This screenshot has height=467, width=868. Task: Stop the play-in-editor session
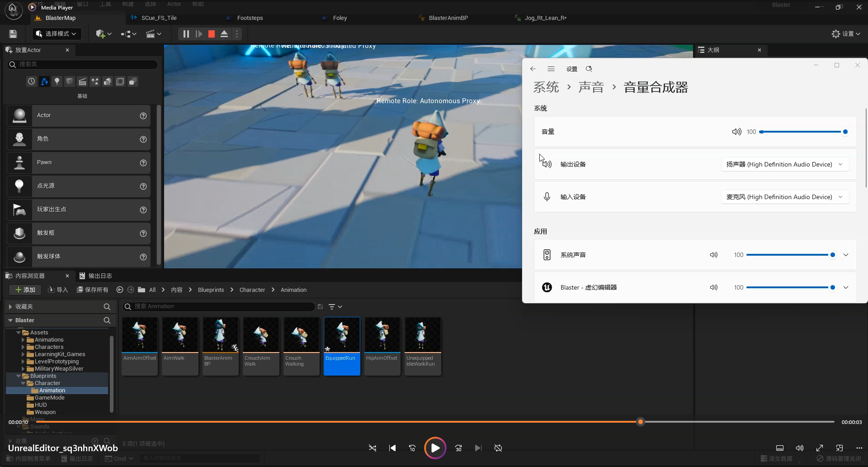point(211,34)
